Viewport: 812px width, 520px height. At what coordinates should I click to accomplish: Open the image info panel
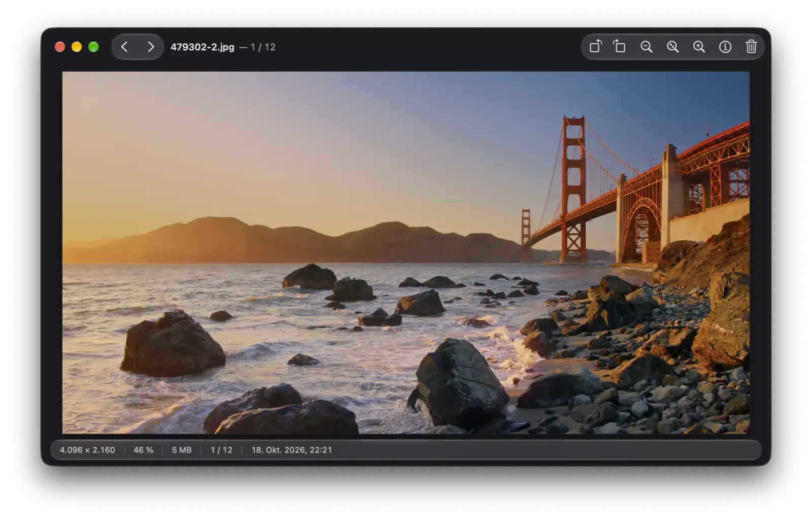click(x=725, y=47)
